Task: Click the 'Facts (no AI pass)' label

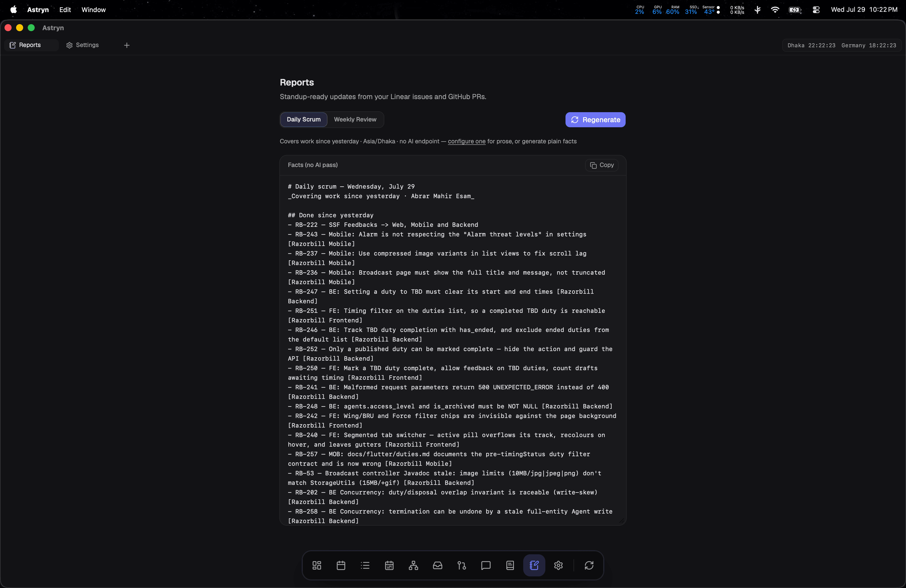Action: click(313, 165)
